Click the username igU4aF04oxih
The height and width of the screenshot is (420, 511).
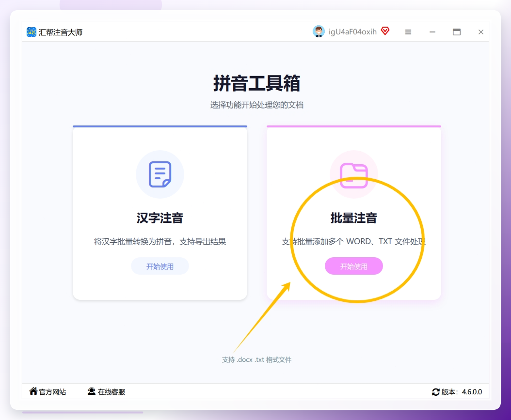click(x=352, y=31)
